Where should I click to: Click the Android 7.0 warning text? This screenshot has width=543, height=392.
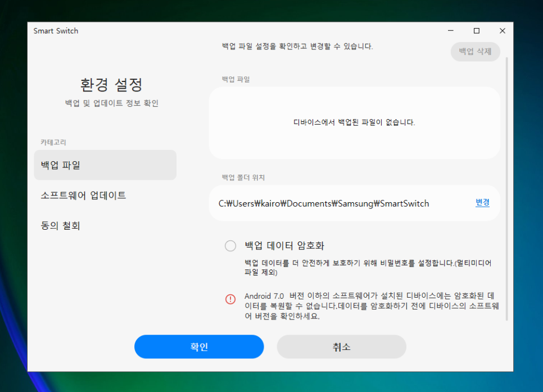[372, 306]
